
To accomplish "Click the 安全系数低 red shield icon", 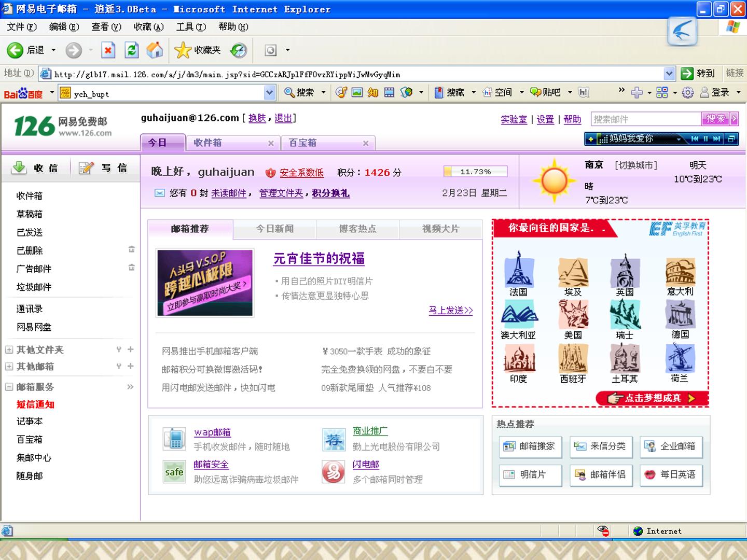I will tap(270, 173).
